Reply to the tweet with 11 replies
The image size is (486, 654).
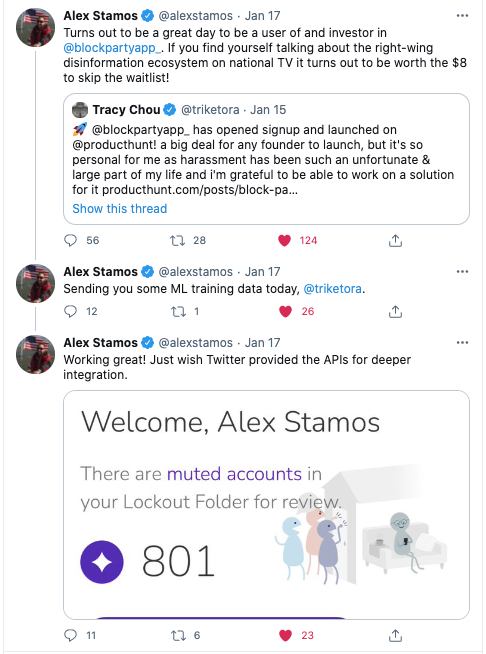click(71, 635)
